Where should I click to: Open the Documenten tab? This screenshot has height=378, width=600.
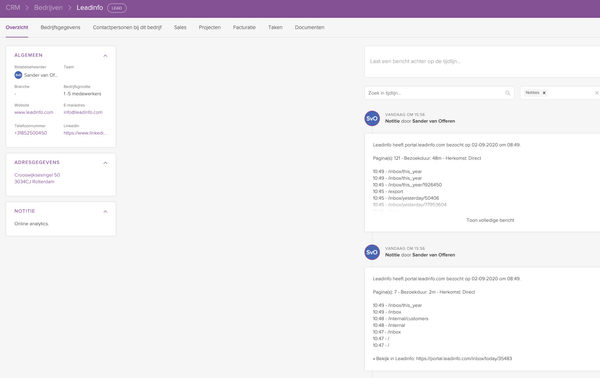click(x=310, y=28)
